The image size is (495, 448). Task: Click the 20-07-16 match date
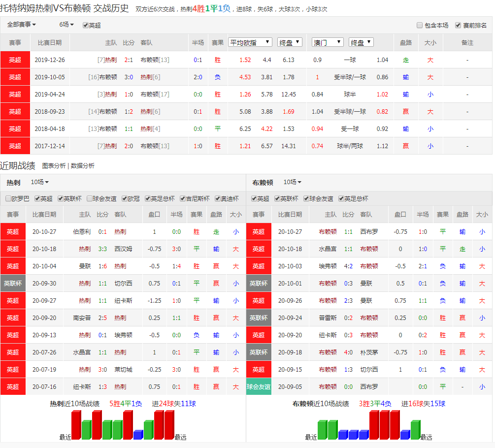pyautogui.click(x=44, y=387)
